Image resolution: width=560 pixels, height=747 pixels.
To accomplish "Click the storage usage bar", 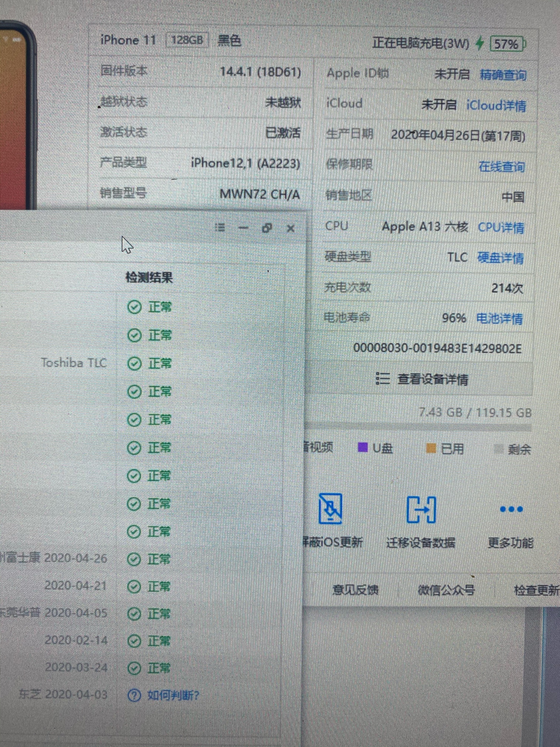I will 418,428.
